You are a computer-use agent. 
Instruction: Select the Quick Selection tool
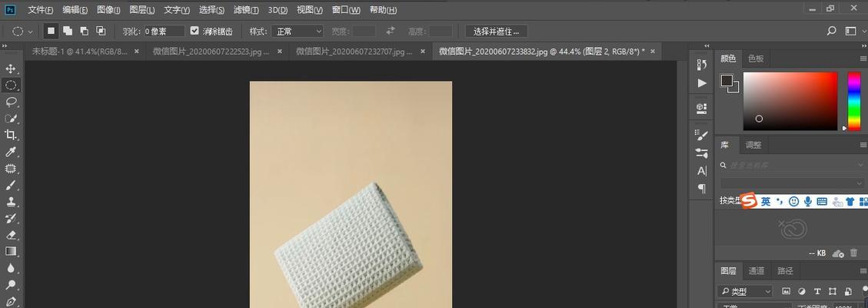pos(11,119)
